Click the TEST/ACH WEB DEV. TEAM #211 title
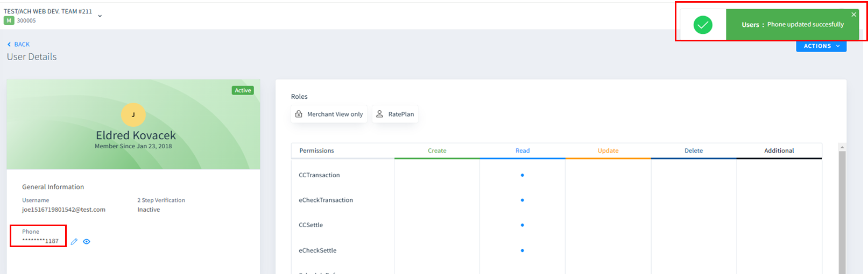This screenshot has width=868, height=274. [x=48, y=11]
